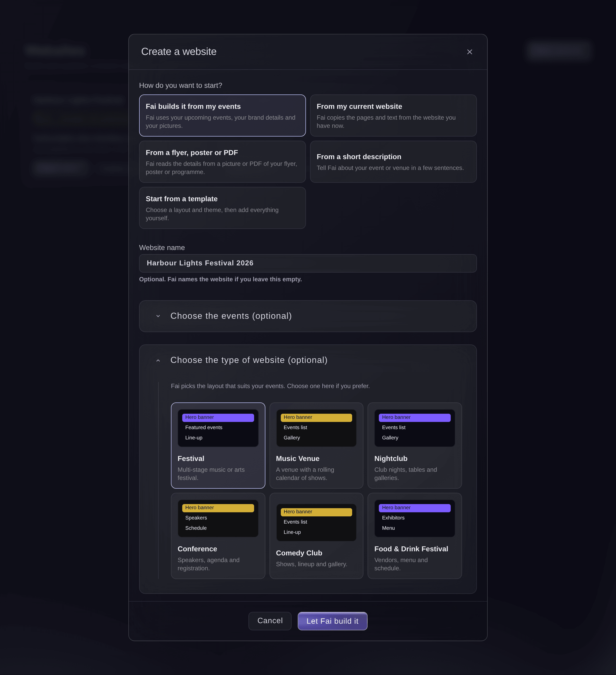This screenshot has height=675, width=616.
Task: Click the Website name input field
Action: (308, 263)
